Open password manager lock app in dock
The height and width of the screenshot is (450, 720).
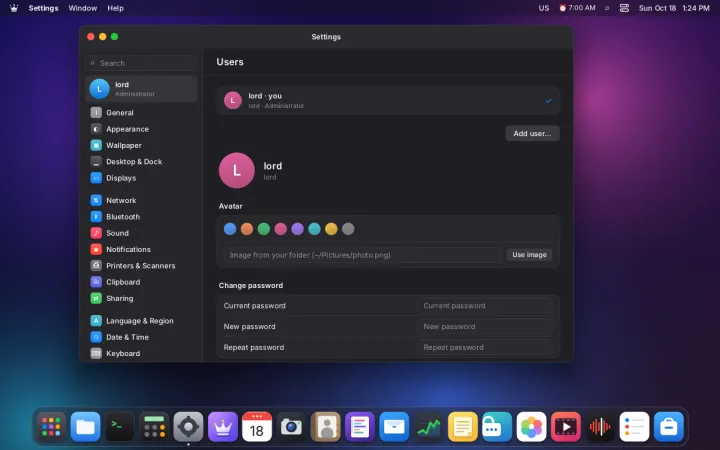click(x=497, y=427)
